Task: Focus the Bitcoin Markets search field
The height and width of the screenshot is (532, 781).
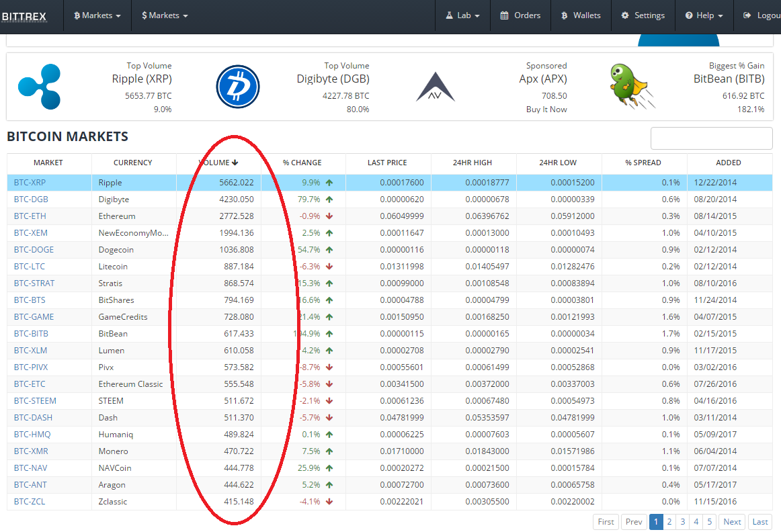Action: [x=711, y=138]
